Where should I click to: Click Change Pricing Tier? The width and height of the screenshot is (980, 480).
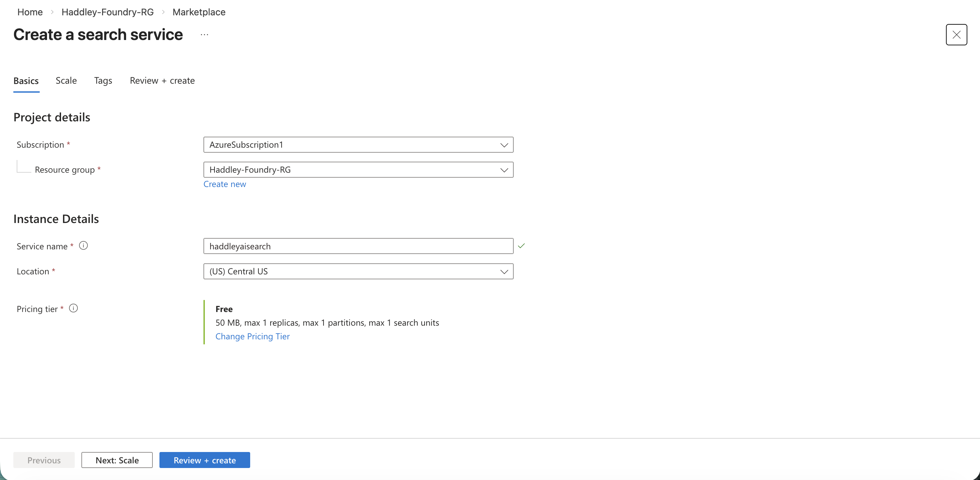click(x=252, y=336)
